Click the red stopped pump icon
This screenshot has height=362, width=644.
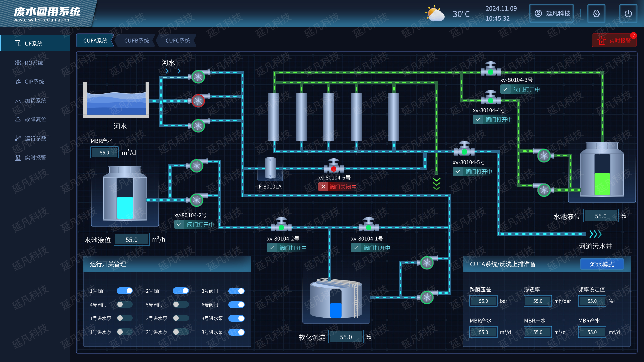click(198, 101)
